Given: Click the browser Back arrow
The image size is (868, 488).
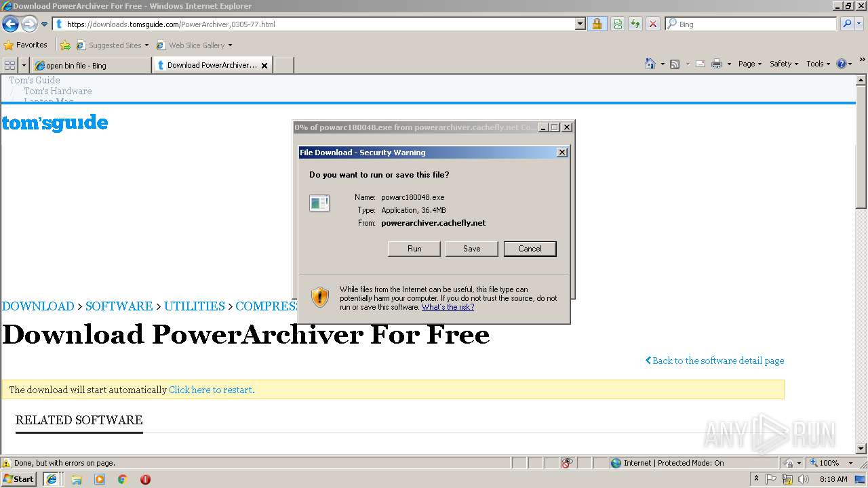Looking at the screenshot, I should click(10, 24).
